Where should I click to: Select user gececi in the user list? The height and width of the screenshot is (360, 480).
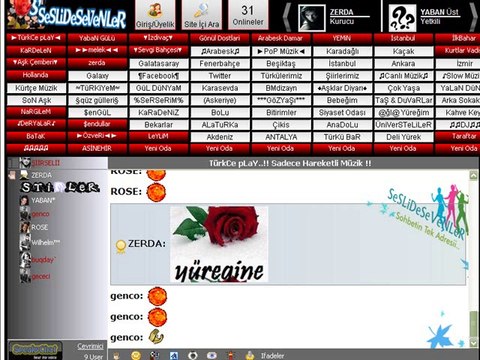point(41,276)
